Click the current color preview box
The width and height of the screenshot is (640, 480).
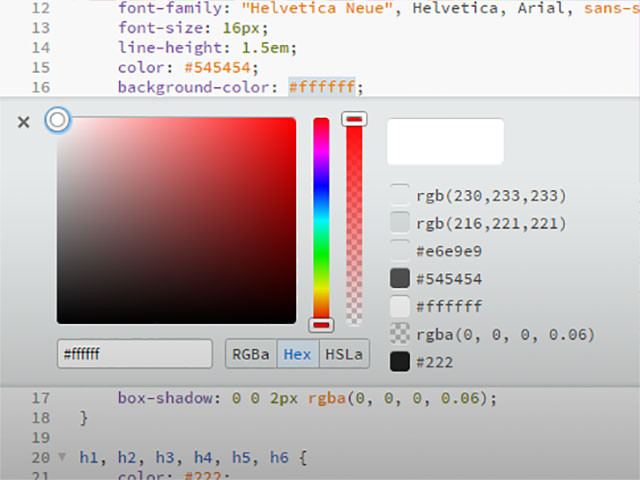pos(445,142)
